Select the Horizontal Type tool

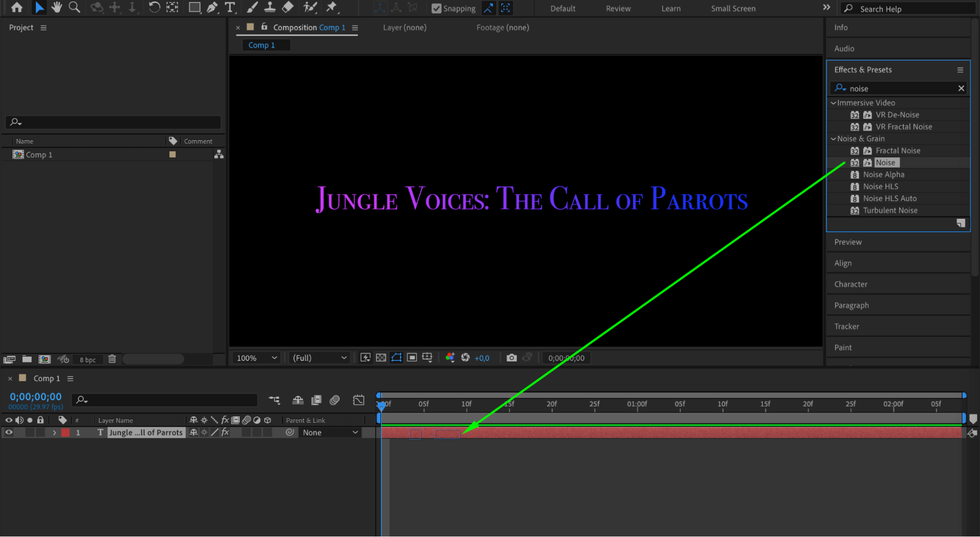click(229, 7)
